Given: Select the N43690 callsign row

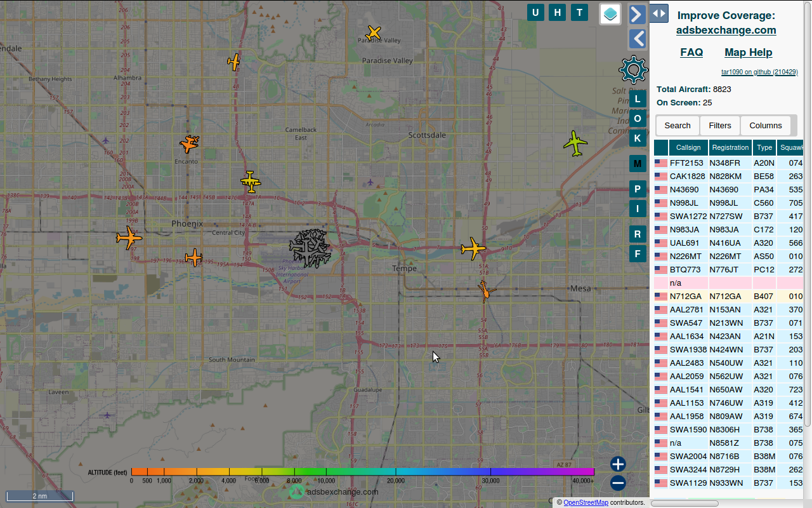Looking at the screenshot, I should click(728, 190).
